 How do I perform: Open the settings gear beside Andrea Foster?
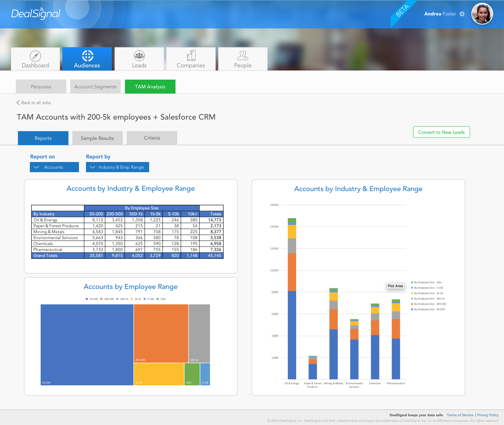(x=462, y=14)
